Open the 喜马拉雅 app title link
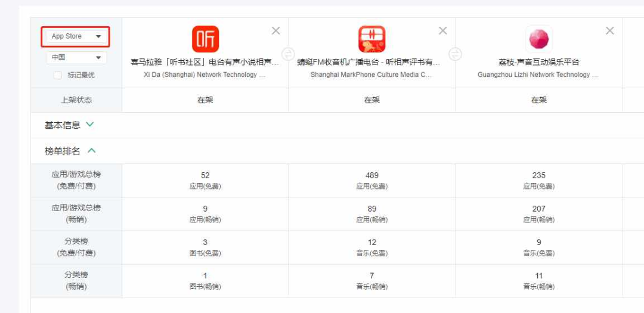Viewport: 644px width, 313px height. point(205,62)
